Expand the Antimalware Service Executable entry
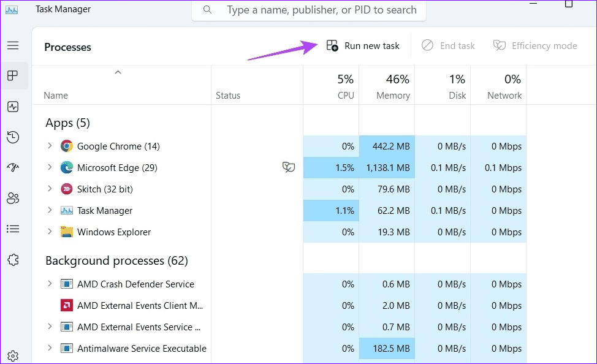597x364 pixels. pyautogui.click(x=50, y=348)
